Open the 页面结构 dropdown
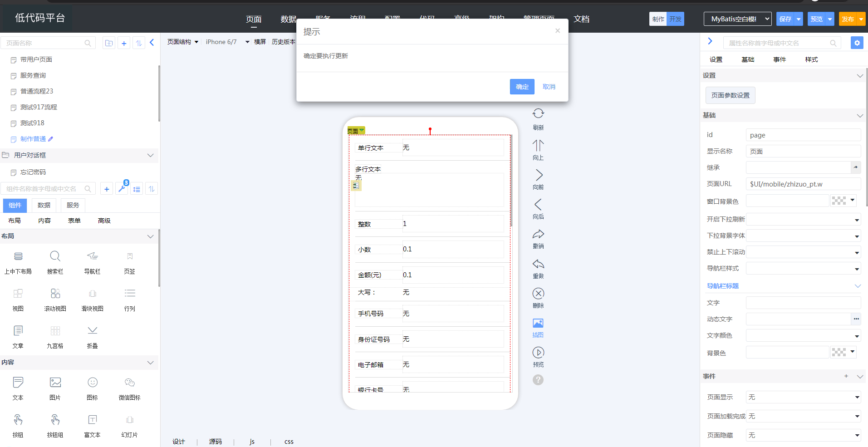868x447 pixels. (182, 42)
